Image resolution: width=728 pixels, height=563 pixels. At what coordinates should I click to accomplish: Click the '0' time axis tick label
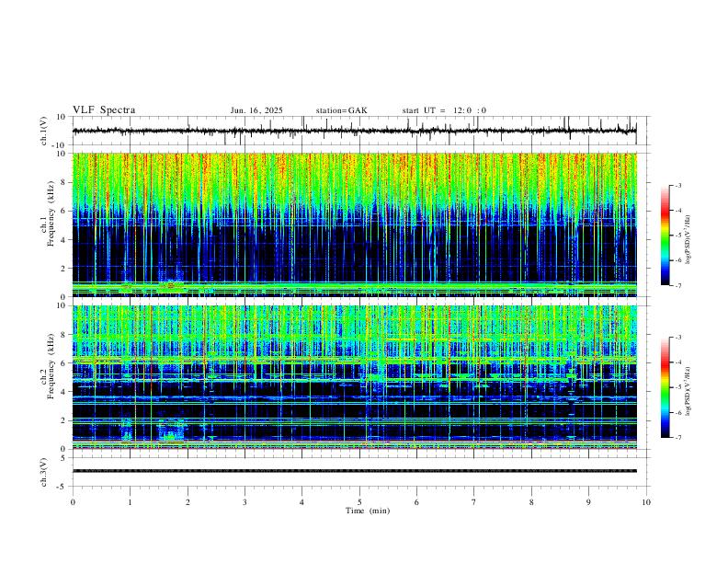(x=73, y=502)
